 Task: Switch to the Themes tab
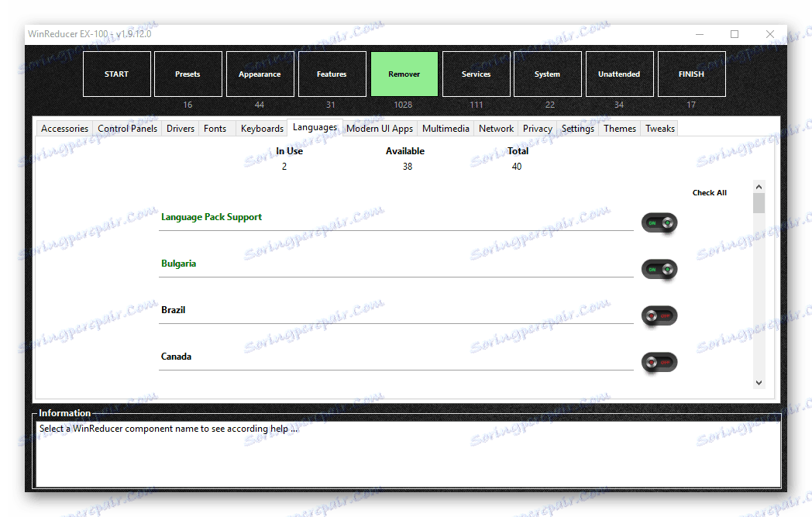pyautogui.click(x=620, y=129)
